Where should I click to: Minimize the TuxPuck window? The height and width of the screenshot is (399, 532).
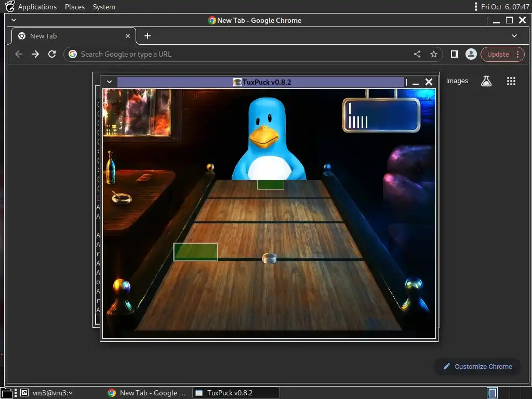tap(416, 82)
